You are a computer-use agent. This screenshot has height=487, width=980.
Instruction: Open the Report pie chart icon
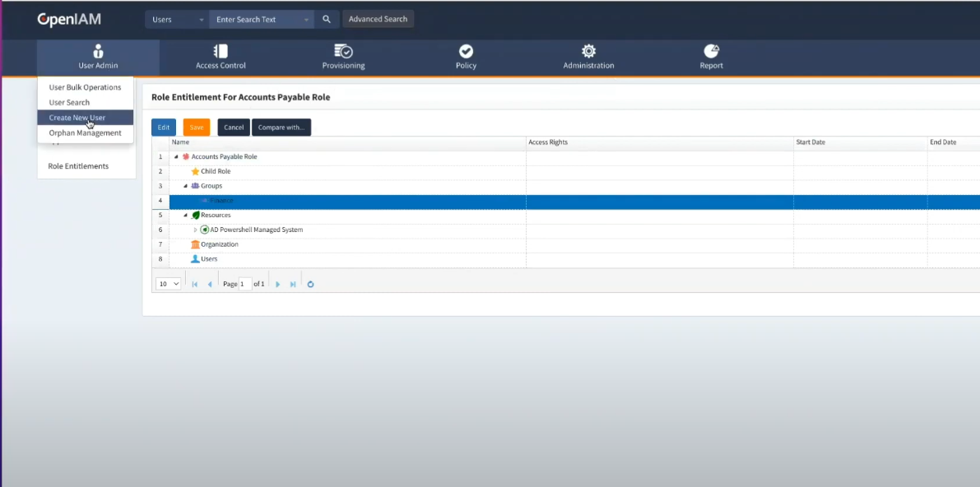[x=711, y=51]
